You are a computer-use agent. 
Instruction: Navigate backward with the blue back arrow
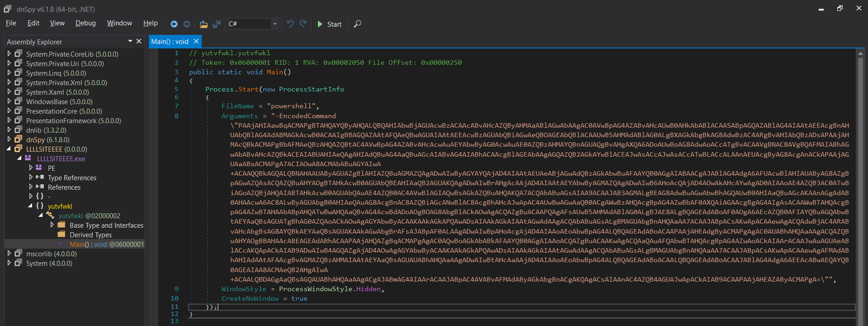point(174,24)
